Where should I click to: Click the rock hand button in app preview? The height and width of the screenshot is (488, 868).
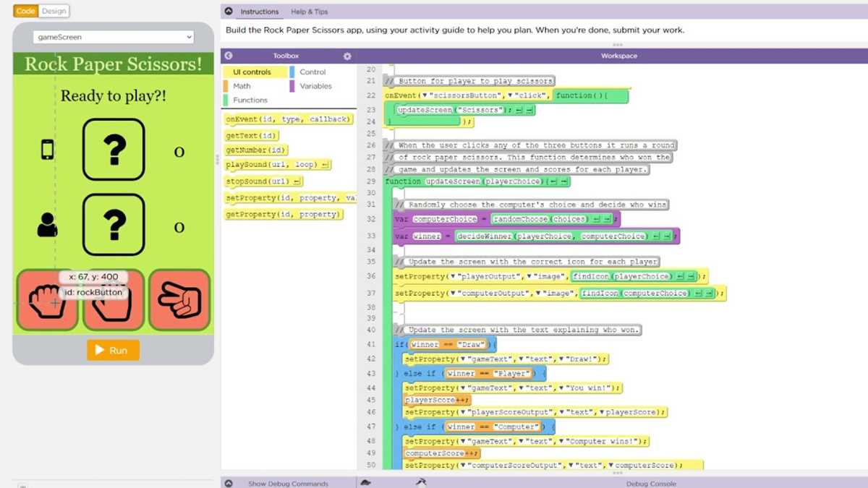tap(48, 300)
